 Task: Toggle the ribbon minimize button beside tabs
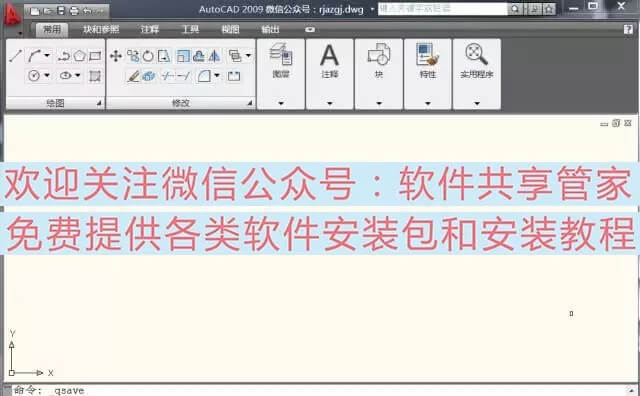[310, 29]
